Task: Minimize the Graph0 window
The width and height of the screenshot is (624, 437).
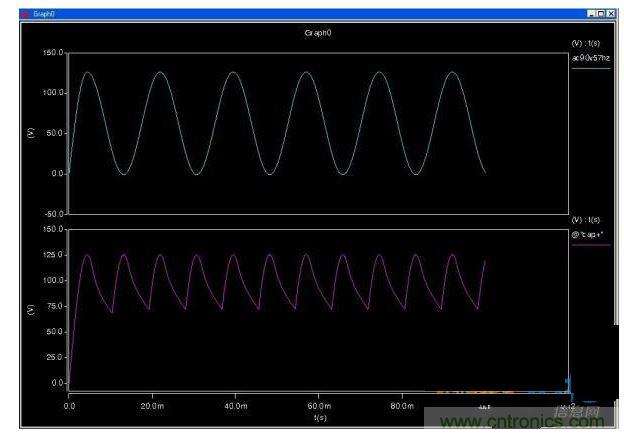Action: pos(592,13)
